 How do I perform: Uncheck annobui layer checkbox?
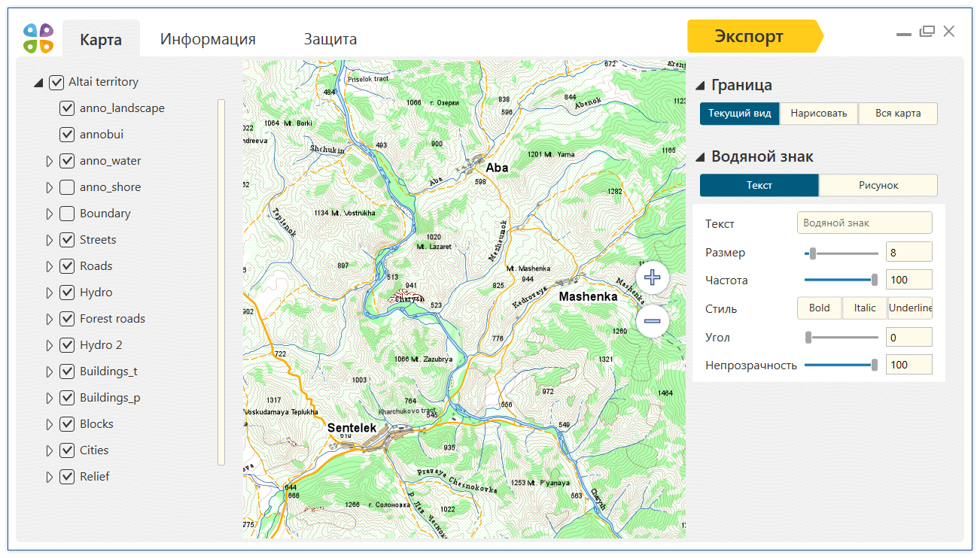coord(67,135)
